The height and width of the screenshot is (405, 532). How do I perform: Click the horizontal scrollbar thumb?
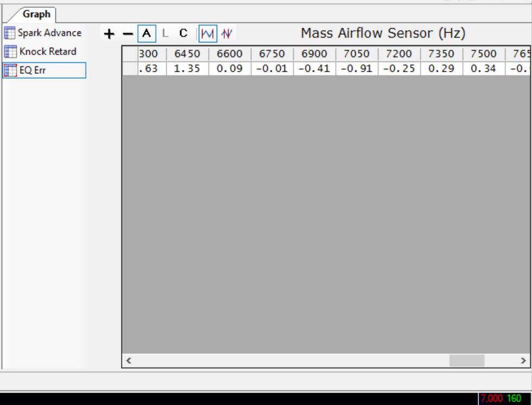point(467,360)
